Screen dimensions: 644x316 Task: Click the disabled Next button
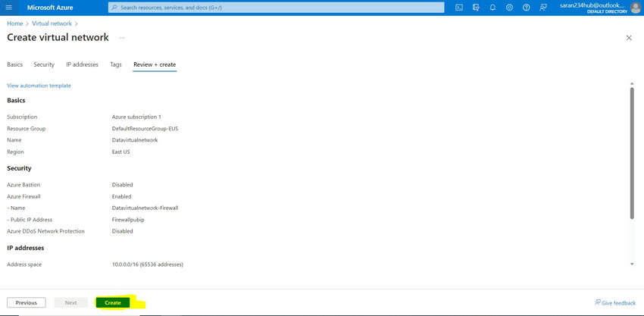point(70,302)
